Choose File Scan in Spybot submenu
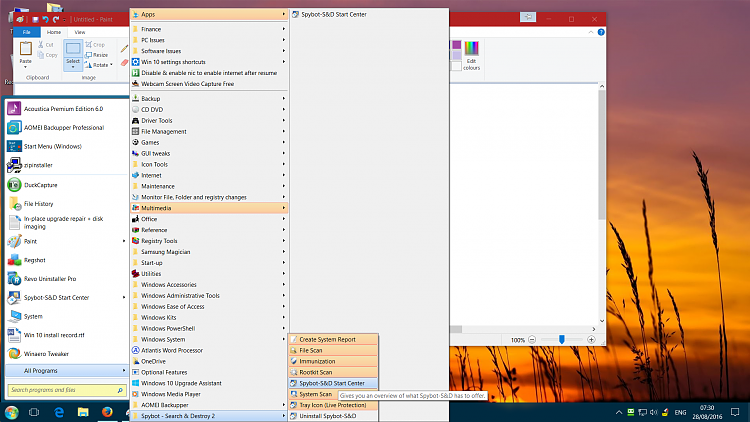The width and height of the screenshot is (750, 422). 333,350
